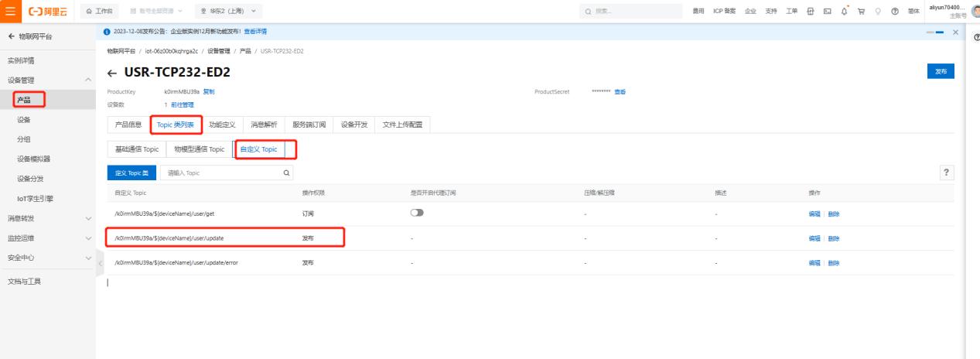This screenshot has height=359, width=980.
Task: Open the 华东2（上海） region dropdown
Action: pos(228,12)
